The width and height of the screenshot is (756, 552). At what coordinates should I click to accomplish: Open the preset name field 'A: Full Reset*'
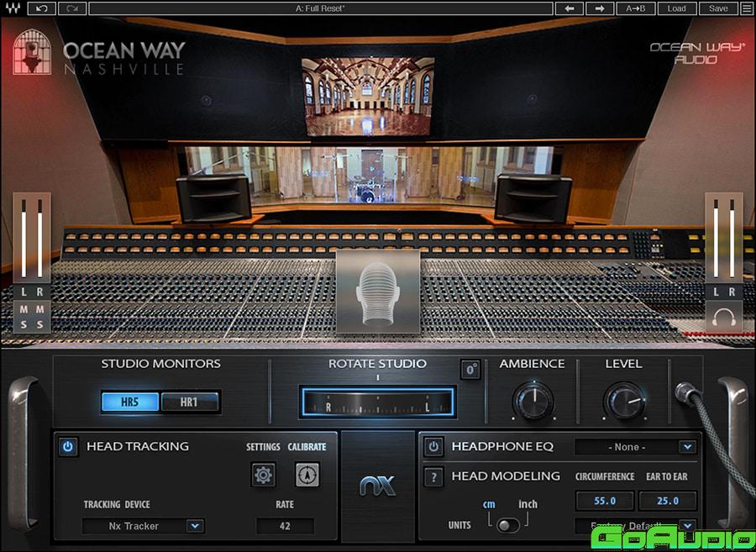(321, 8)
